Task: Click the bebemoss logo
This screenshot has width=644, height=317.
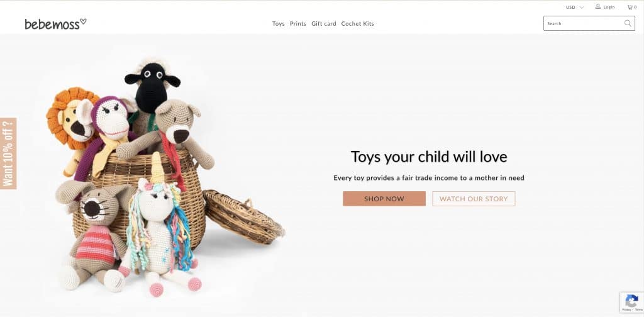Action: pyautogui.click(x=55, y=24)
